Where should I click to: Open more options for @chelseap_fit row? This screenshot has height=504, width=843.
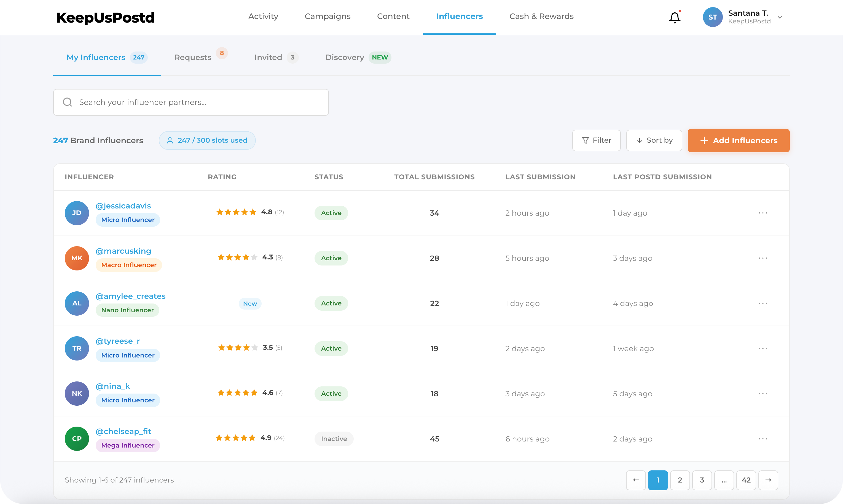pos(763,439)
